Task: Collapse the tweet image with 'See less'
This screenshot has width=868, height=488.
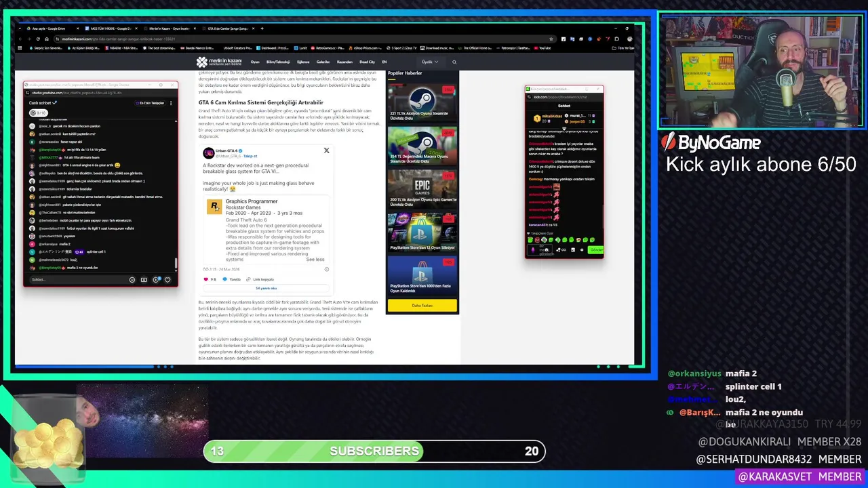Action: [x=315, y=260]
